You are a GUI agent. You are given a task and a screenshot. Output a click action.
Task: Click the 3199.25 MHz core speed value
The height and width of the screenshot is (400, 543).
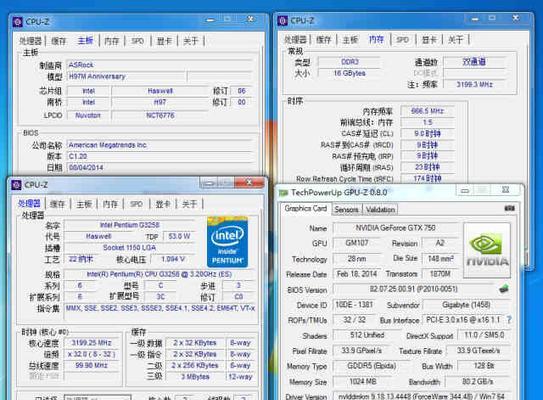[91, 343]
